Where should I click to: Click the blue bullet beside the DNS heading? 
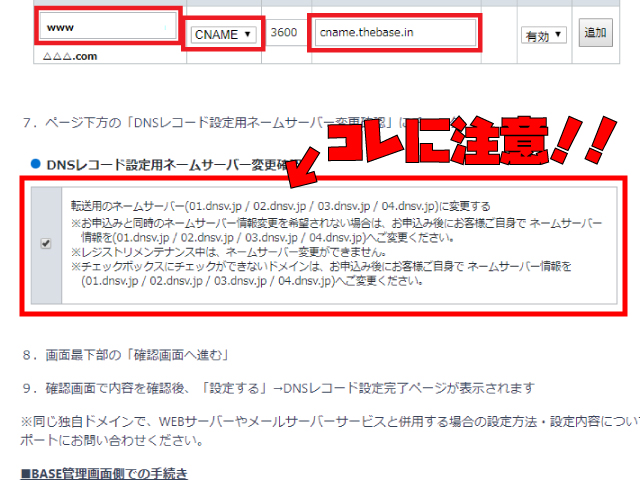pos(34,163)
